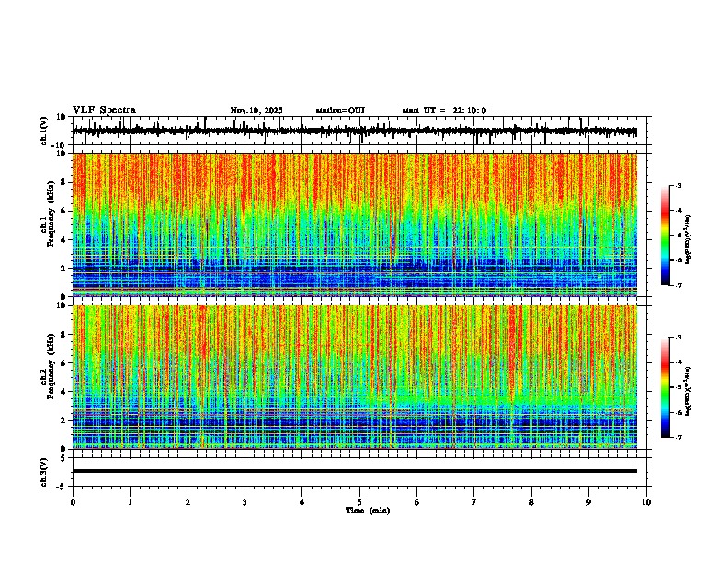Click inside the ch.1 spectrogram panel
The width and height of the screenshot is (728, 563).
tap(354, 224)
